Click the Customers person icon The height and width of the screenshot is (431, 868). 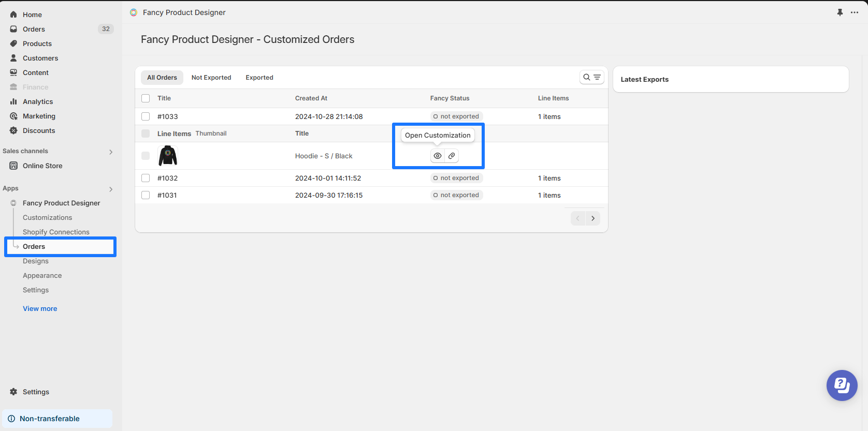[x=13, y=58]
